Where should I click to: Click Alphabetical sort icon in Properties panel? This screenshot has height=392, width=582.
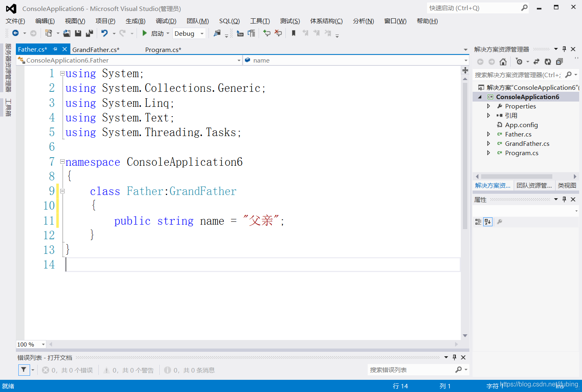coord(488,222)
